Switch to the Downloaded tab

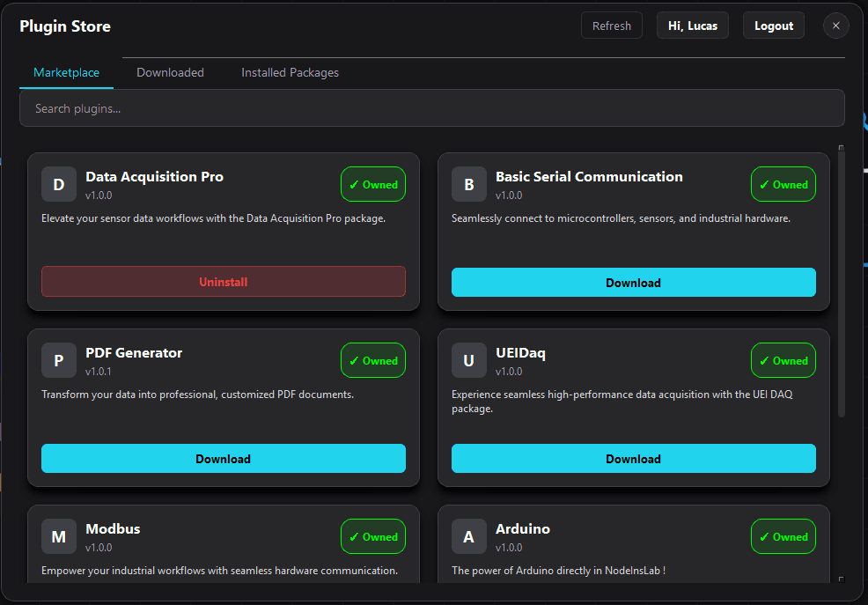[x=170, y=72]
